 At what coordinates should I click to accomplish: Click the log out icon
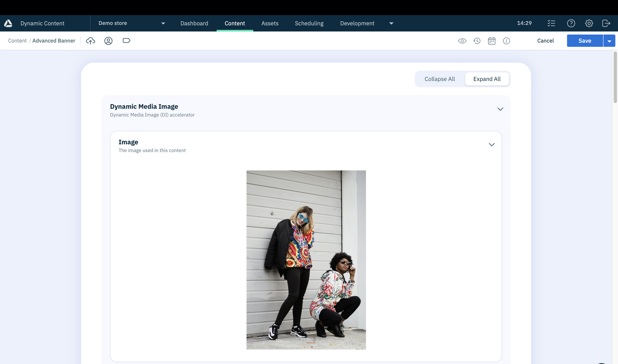click(606, 23)
